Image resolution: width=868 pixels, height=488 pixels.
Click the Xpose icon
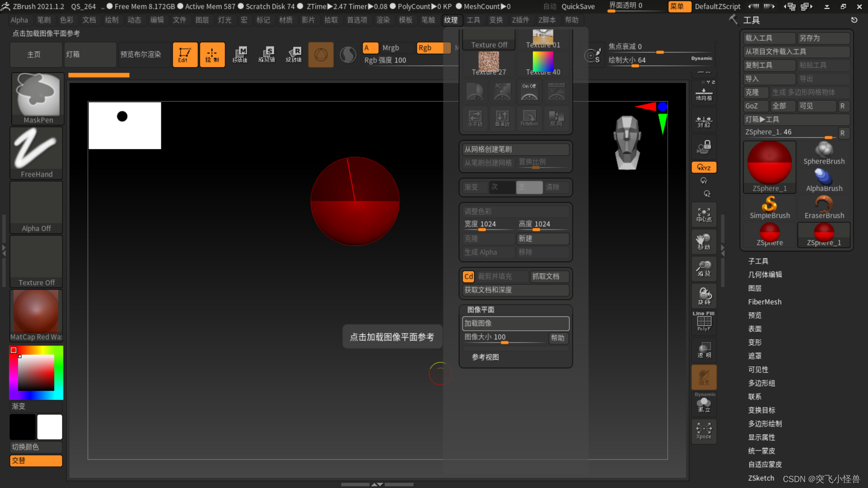704,431
